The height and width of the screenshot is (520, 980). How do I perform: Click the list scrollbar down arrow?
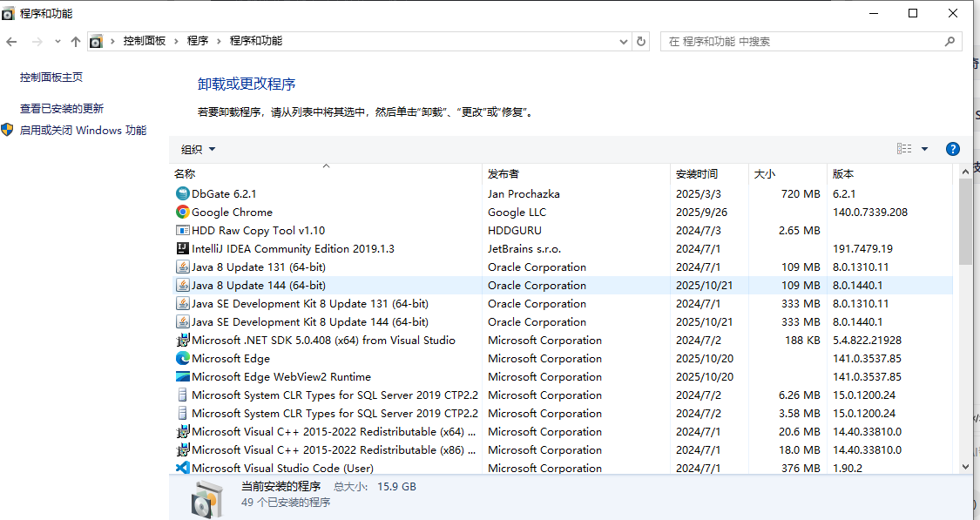tap(965, 467)
